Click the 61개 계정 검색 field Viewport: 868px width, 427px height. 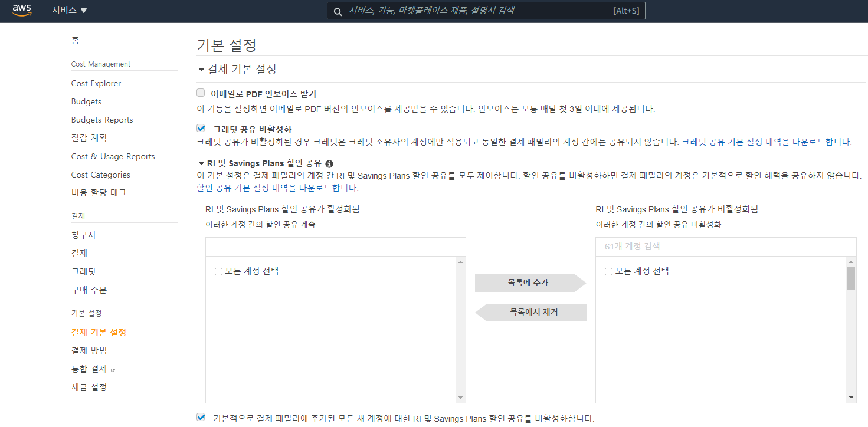726,247
